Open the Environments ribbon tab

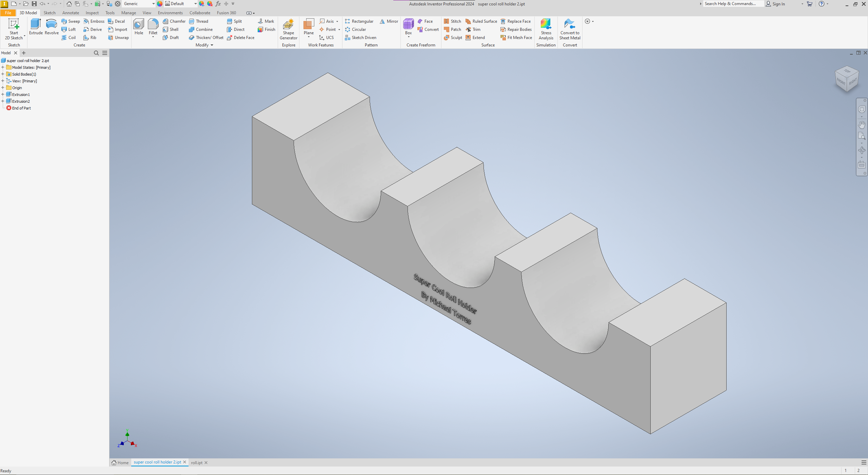[170, 13]
